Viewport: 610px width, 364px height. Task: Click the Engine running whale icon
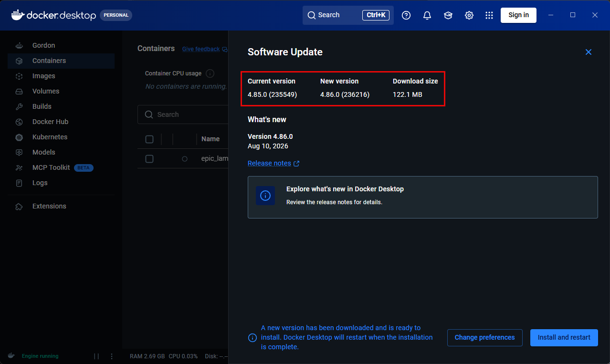(x=11, y=356)
